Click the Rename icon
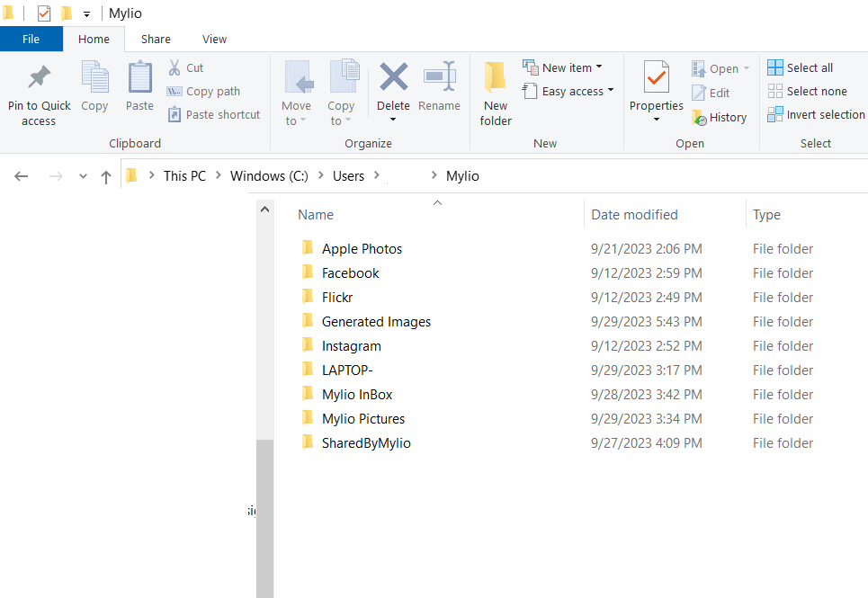868x598 pixels. click(x=440, y=76)
